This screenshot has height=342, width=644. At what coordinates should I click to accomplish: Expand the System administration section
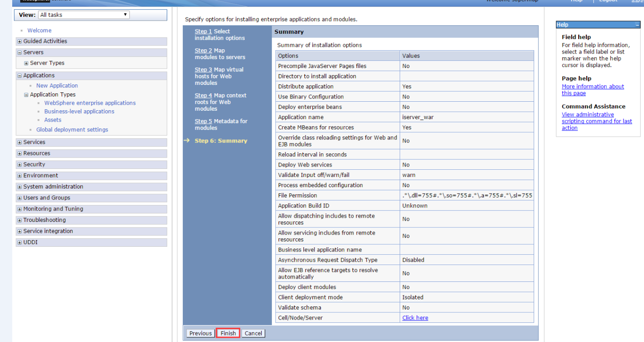[19, 187]
